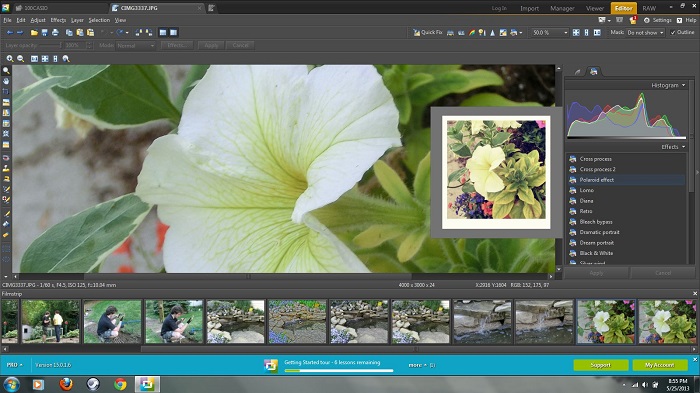Image resolution: width=700 pixels, height=393 pixels.
Task: Open Settings from the top right
Action: pyautogui.click(x=658, y=20)
